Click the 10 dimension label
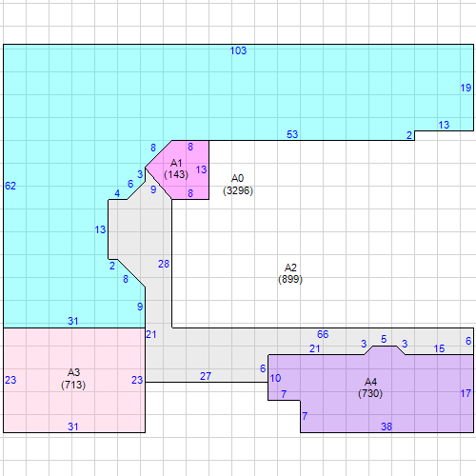 coord(275,378)
